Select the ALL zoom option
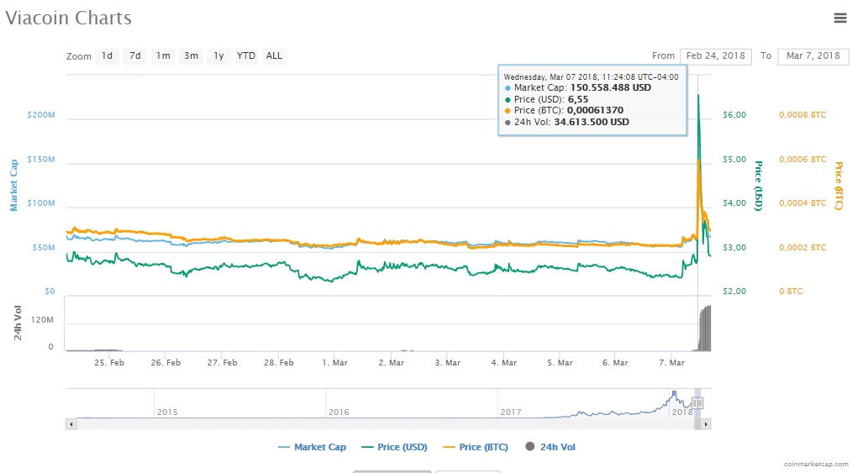The width and height of the screenshot is (868, 473). (x=274, y=56)
